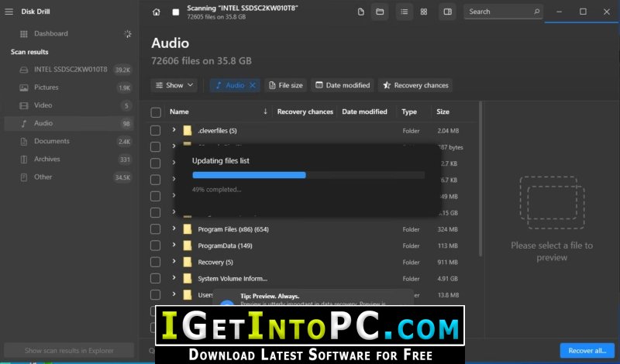
Task: Open Other scan results
Action: [69, 177]
